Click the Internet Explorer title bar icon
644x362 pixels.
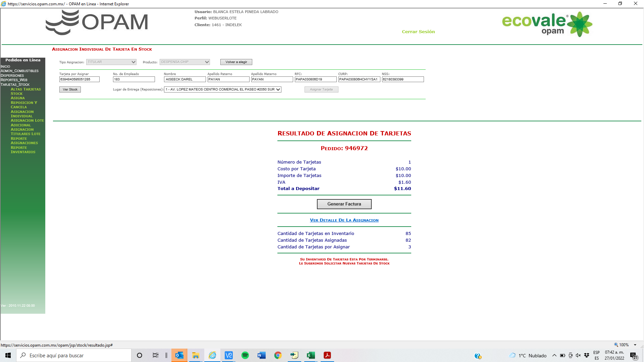3,4
